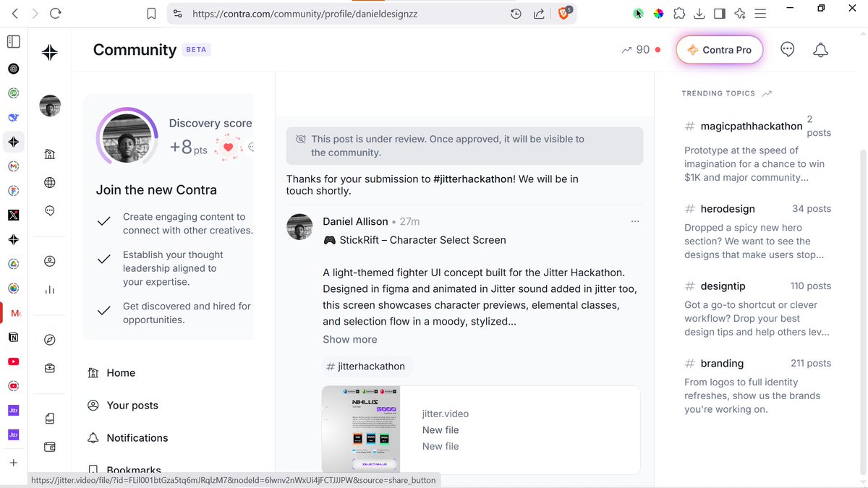Screen dimensions: 868x488
Task: Open the briefcase icon in Contra sidebar
Action: tap(50, 368)
